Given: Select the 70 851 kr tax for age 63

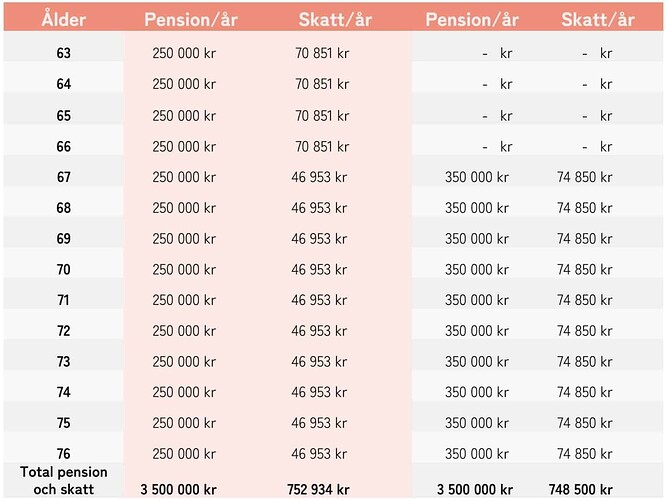Looking at the screenshot, I should point(321,54).
